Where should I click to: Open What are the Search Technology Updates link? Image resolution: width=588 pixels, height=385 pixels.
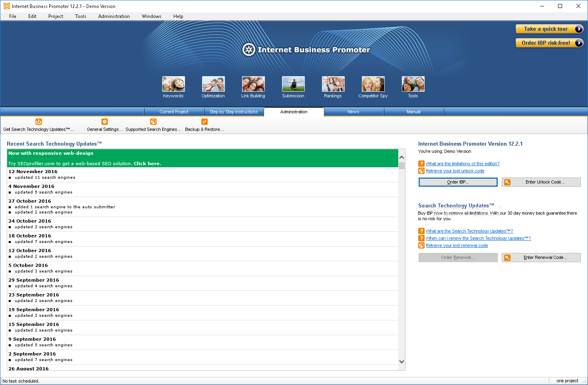pyautogui.click(x=469, y=231)
